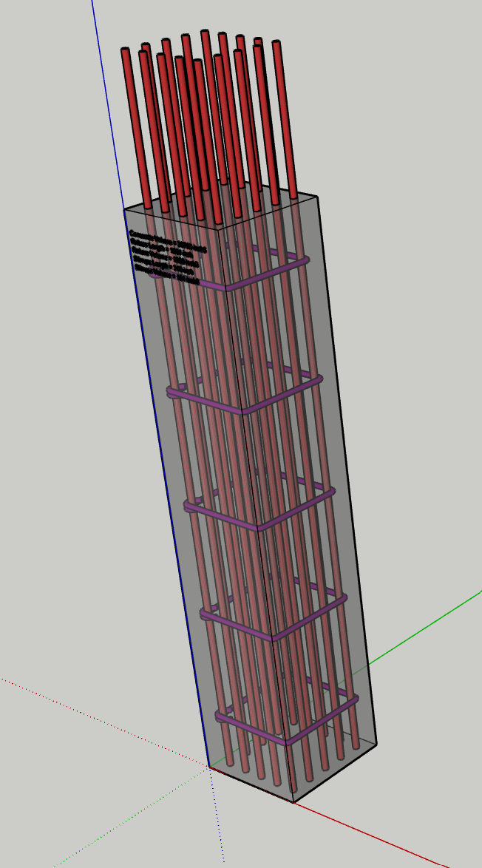Click the axes origin at column base
Image resolution: width=482 pixels, height=868 pixels.
click(208, 767)
